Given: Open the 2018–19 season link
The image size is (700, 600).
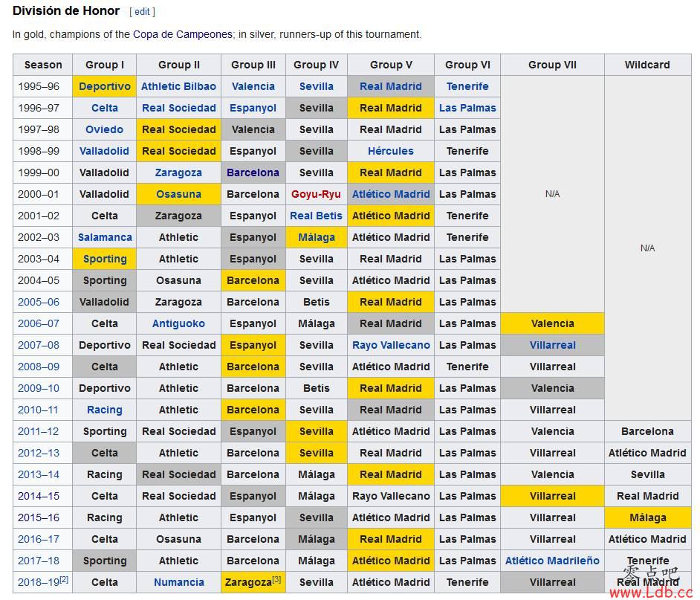Looking at the screenshot, I should (x=39, y=583).
